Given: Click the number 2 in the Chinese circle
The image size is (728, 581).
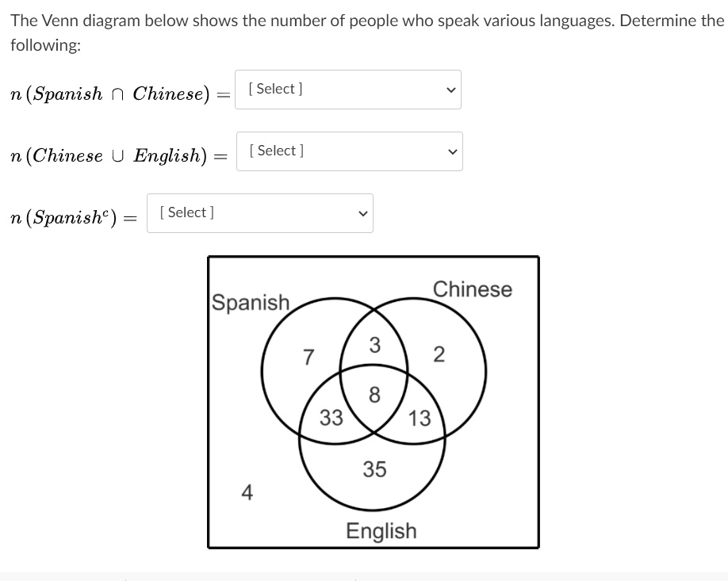Looking at the screenshot, I should [439, 354].
